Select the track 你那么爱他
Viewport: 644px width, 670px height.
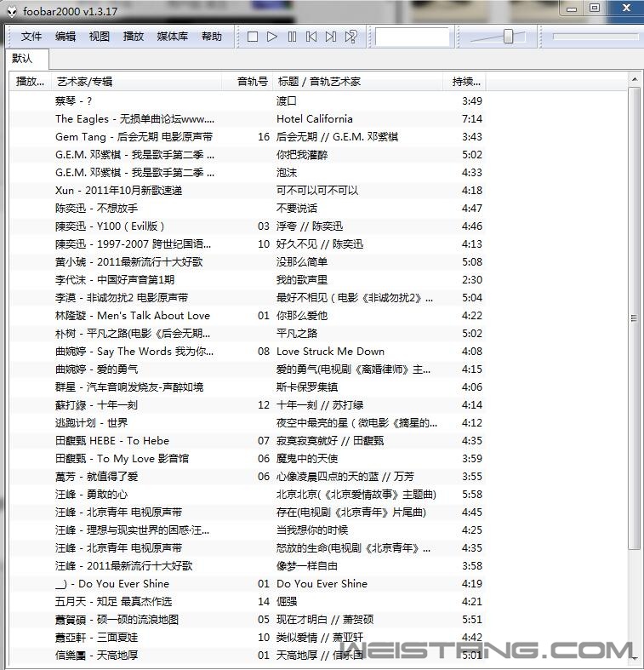click(x=248, y=316)
